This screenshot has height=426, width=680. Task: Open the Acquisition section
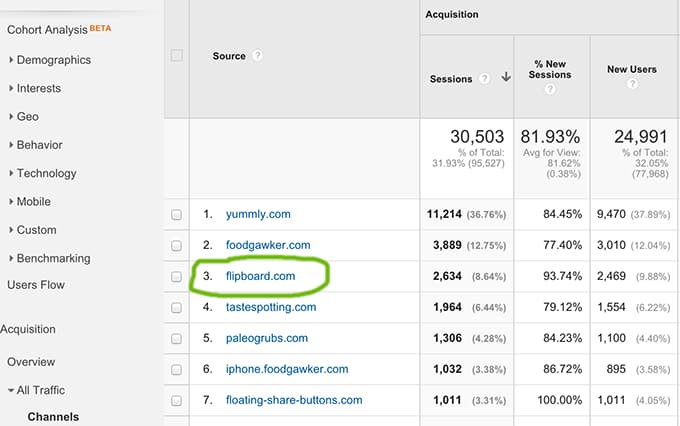pos(28,329)
